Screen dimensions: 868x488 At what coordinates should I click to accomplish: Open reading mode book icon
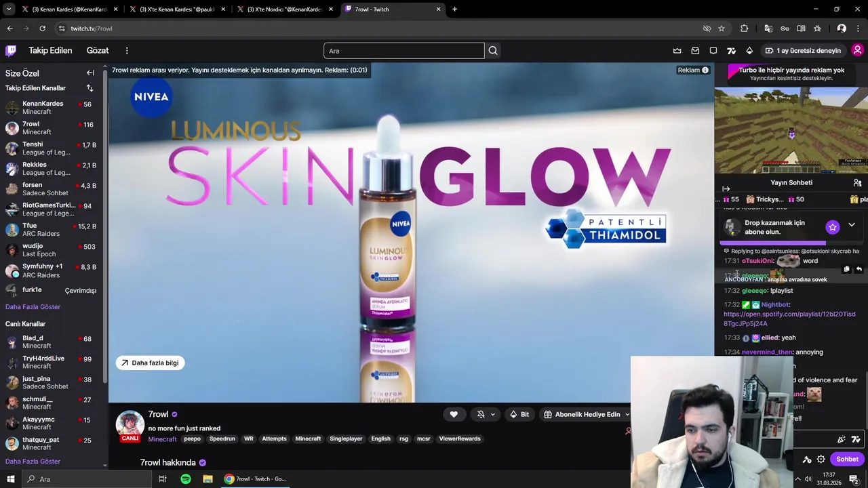coord(801,28)
